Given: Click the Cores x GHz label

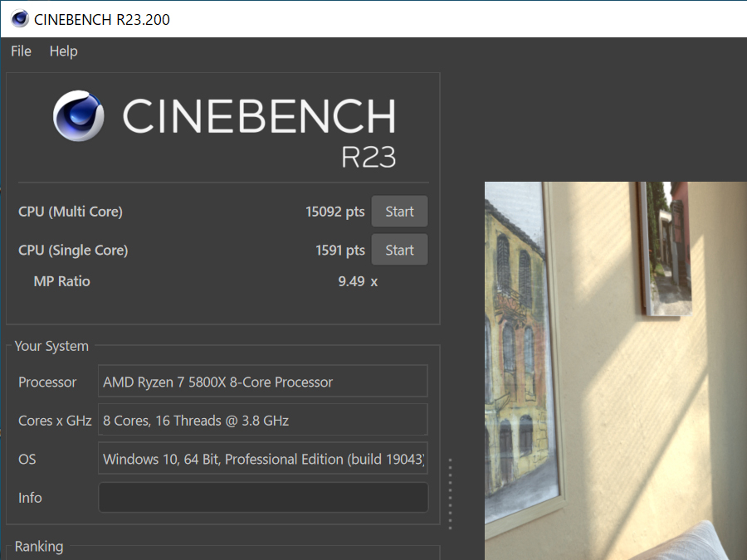Looking at the screenshot, I should [55, 421].
